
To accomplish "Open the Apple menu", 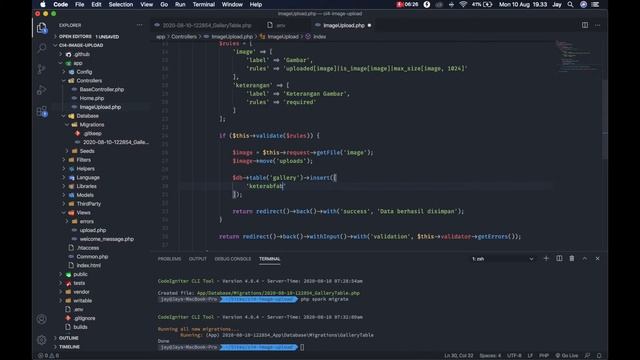I will (x=43, y=4).
